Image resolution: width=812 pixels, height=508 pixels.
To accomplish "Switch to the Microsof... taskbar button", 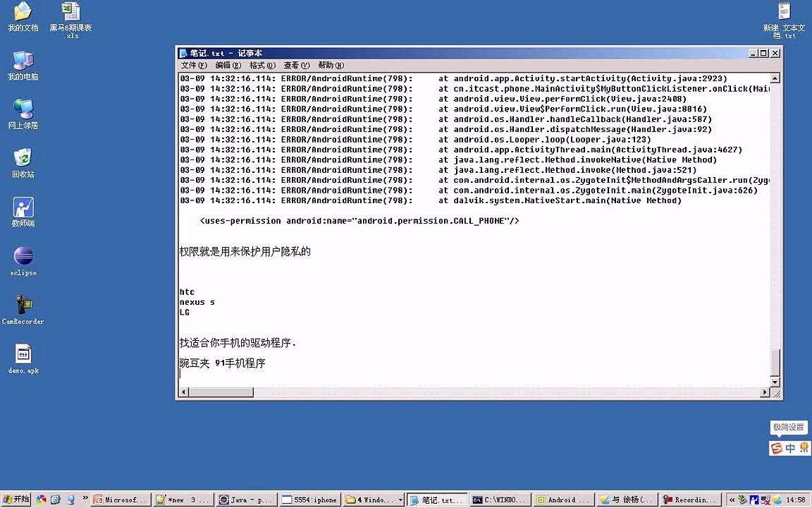I will [x=121, y=500].
